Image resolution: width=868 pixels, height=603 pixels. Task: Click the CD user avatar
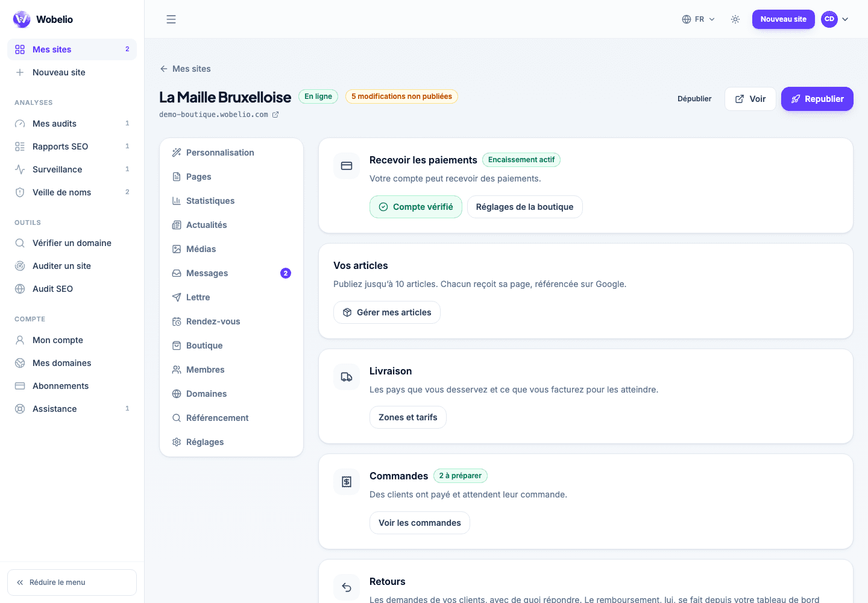point(829,19)
